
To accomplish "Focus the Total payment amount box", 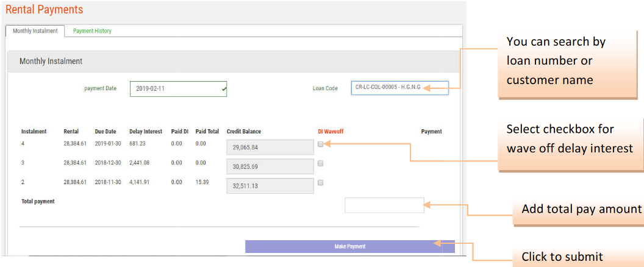I will click(384, 205).
